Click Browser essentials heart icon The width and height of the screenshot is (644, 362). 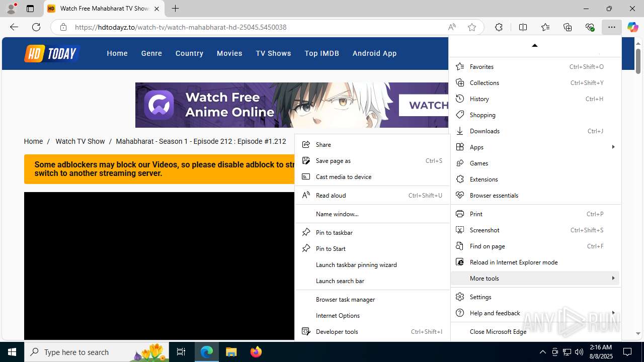click(459, 195)
